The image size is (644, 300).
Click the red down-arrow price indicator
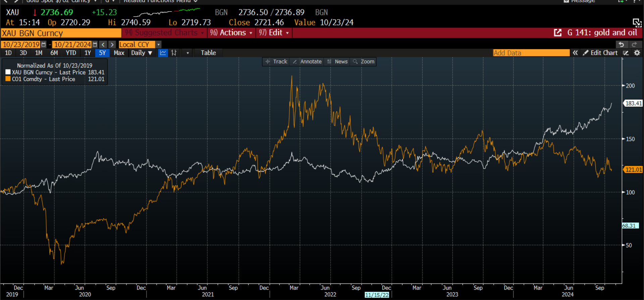pyautogui.click(x=35, y=13)
